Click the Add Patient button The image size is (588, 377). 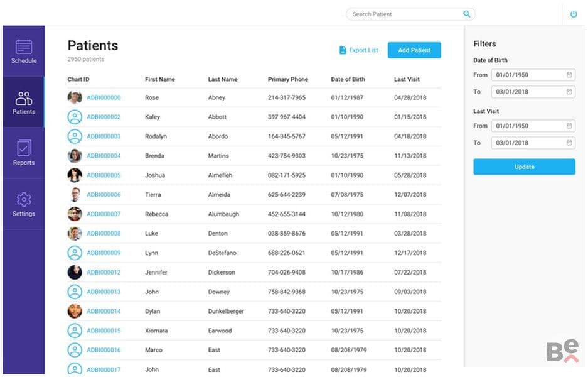tap(414, 50)
